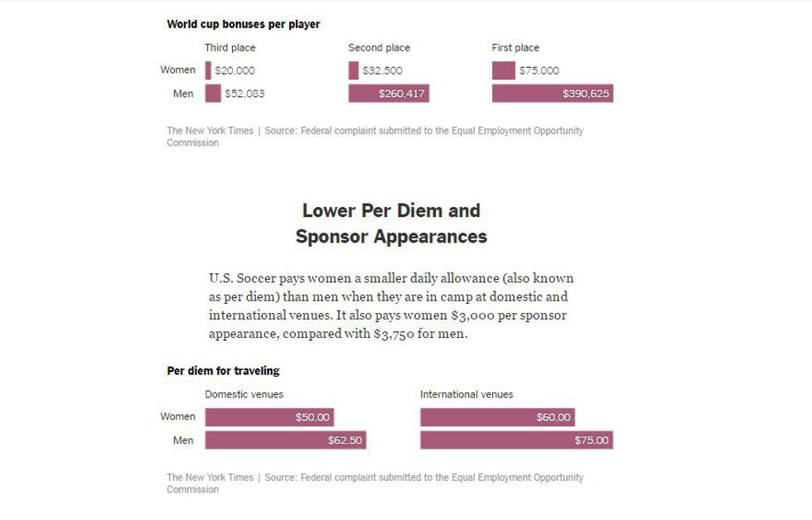Click the men's third place $52,083 bar
Viewport: 812px width, 520px height.
tap(213, 94)
